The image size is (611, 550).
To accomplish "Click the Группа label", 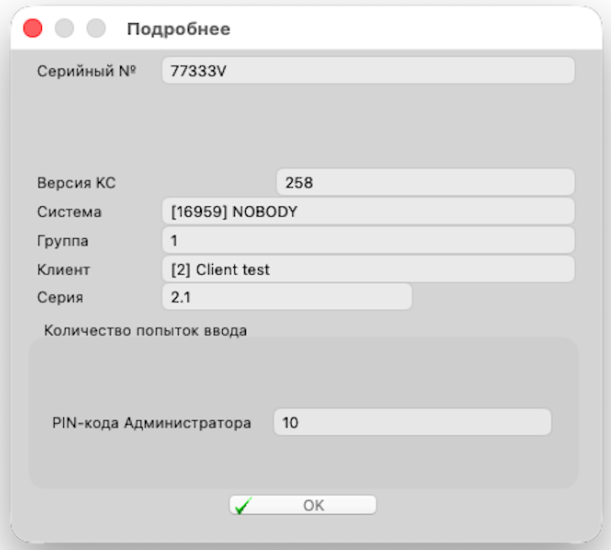I will pos(63,241).
